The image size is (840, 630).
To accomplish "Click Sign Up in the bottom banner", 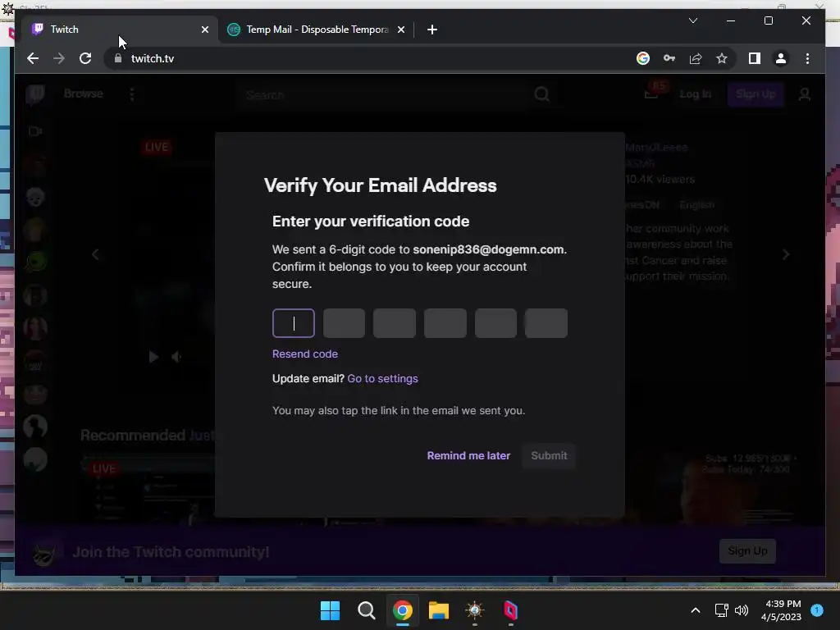I will tap(747, 551).
